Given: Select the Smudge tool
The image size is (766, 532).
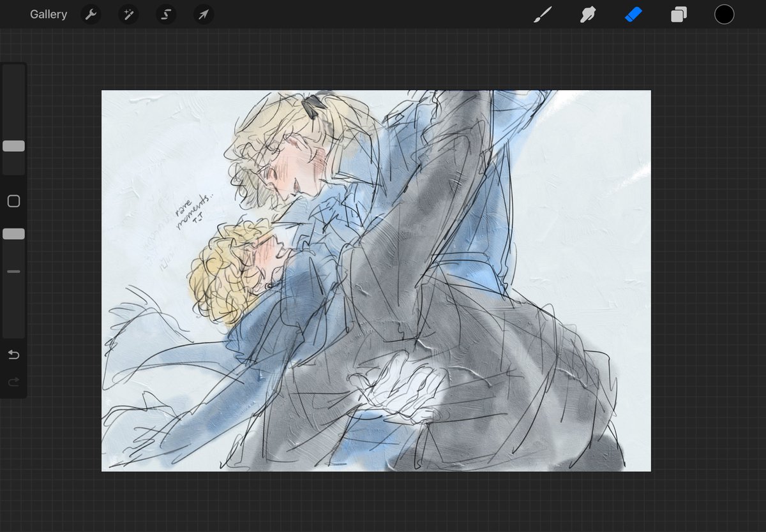Looking at the screenshot, I should click(588, 14).
